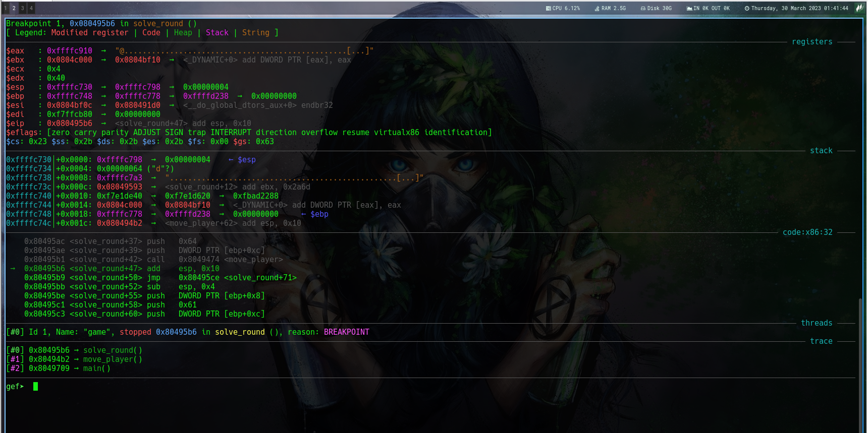Click the CPU usage indicator
Viewport: 868px width, 433px height.
click(563, 8)
